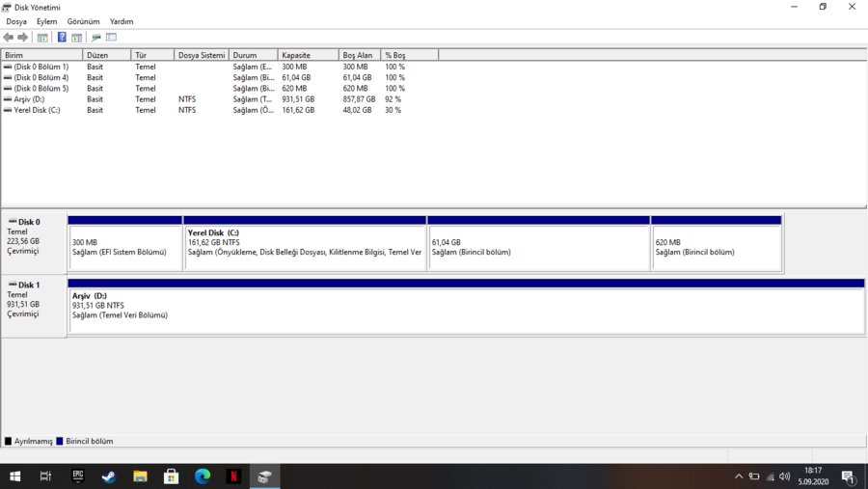The width and height of the screenshot is (868, 489).
Task: Click the volume icon beside (Disk 0 Bölüm 4)
Action: pyautogui.click(x=7, y=77)
